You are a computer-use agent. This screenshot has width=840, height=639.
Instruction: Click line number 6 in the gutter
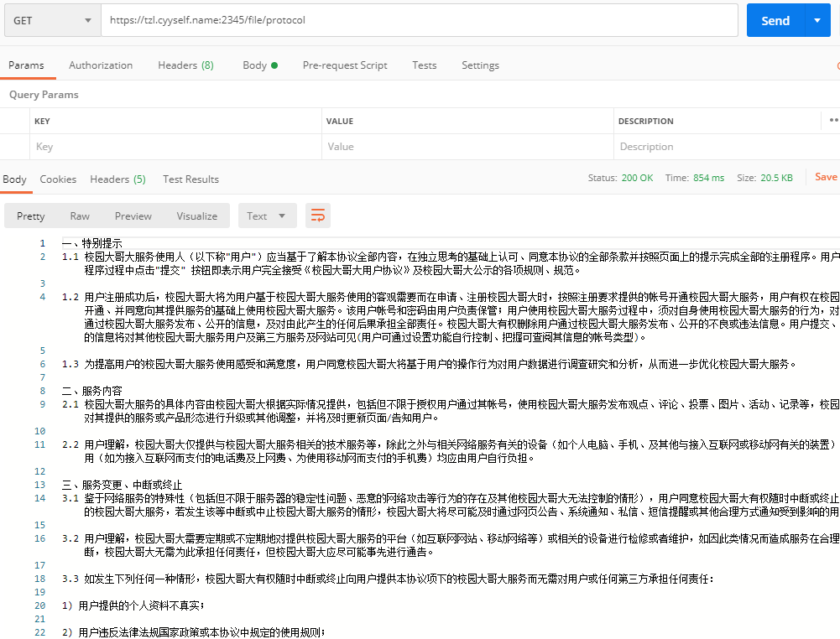coord(42,364)
